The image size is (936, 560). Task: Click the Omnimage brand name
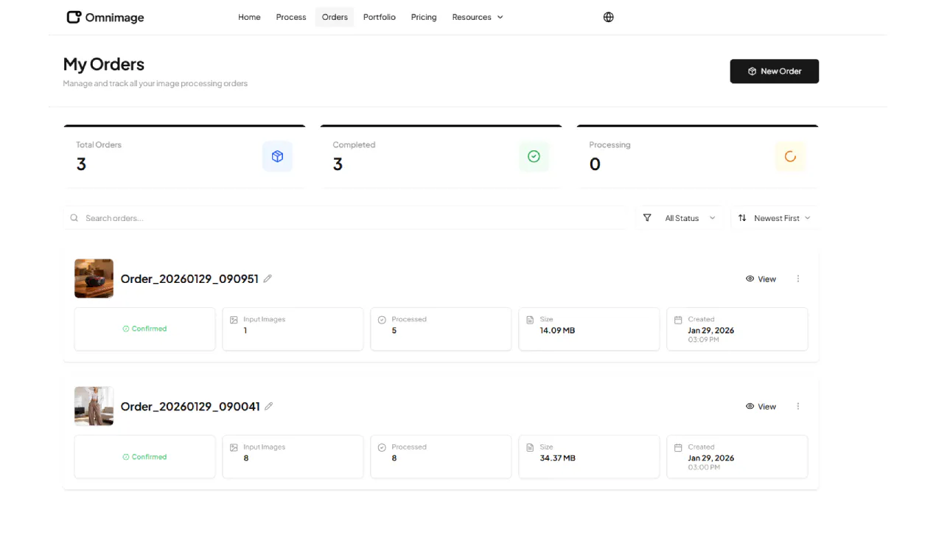(x=114, y=18)
